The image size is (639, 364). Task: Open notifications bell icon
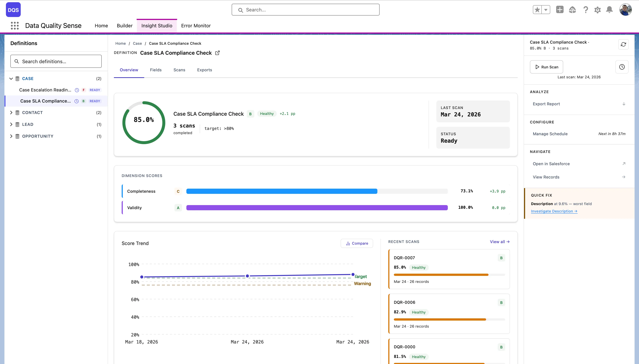609,9
